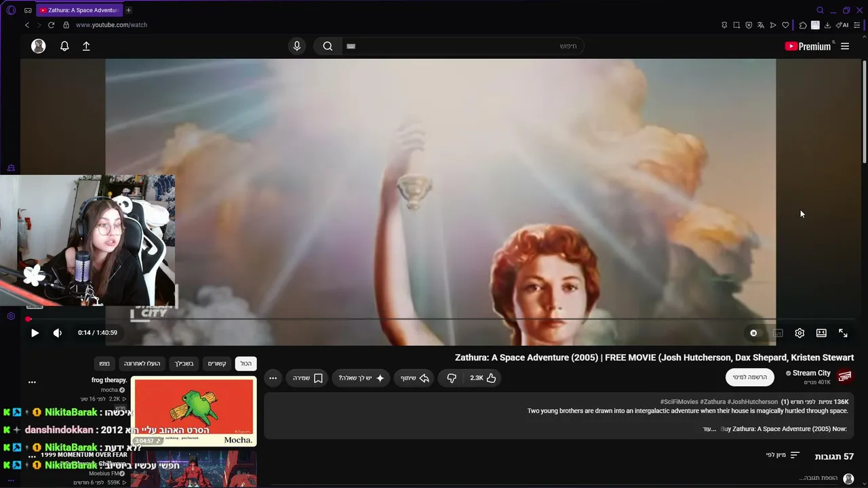Screen dimensions: 868x488
Task: Reload the page in the browser
Action: coord(51,25)
